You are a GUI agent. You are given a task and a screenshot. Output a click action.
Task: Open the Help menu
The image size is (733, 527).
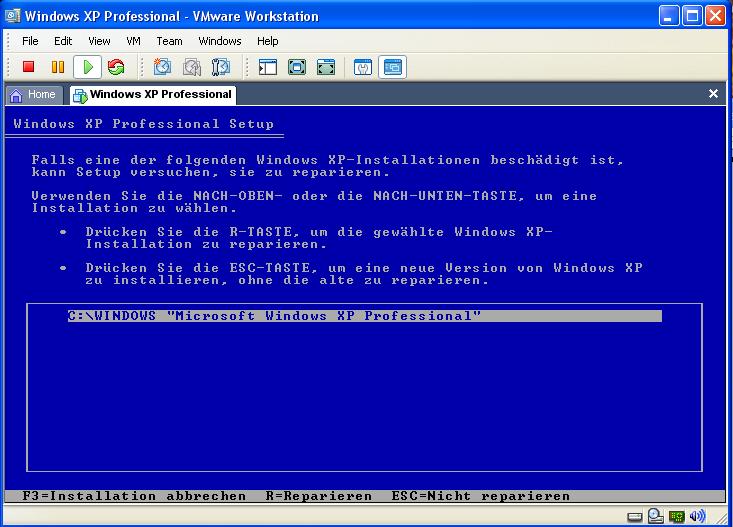coord(267,41)
